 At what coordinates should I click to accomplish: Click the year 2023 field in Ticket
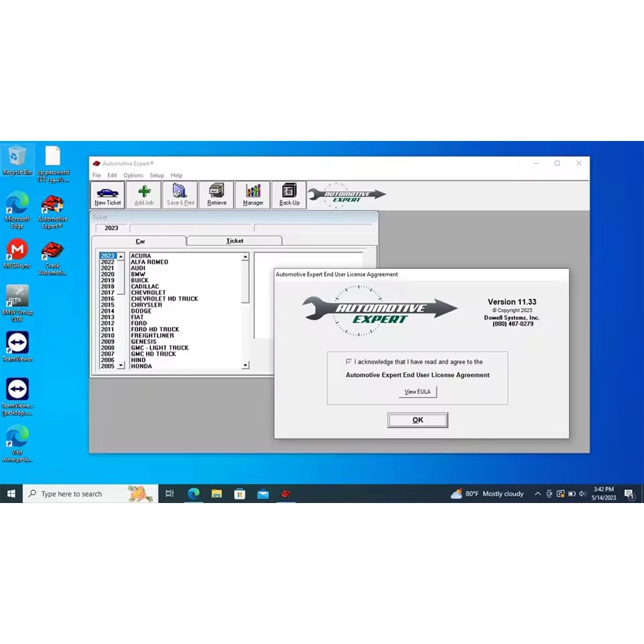(x=112, y=228)
